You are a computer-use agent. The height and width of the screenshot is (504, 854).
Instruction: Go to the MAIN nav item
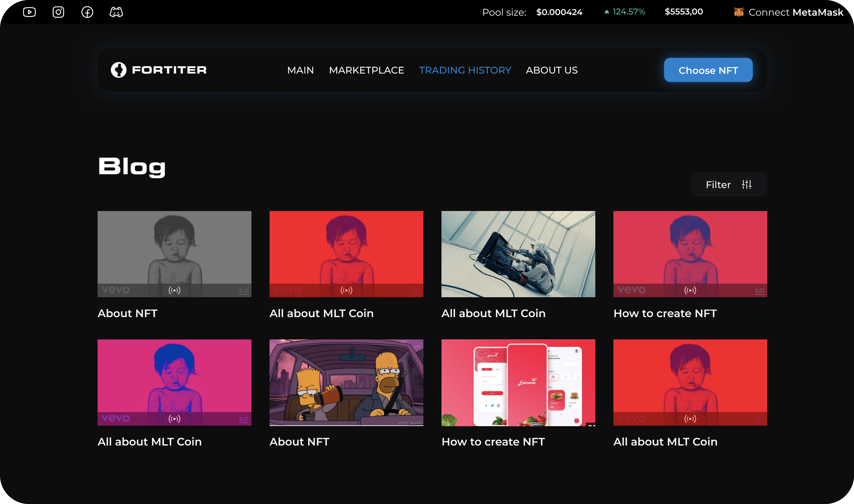(x=300, y=70)
